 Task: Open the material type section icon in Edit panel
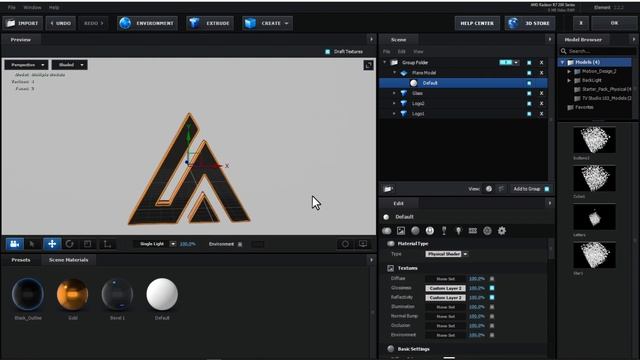pyautogui.click(x=387, y=231)
